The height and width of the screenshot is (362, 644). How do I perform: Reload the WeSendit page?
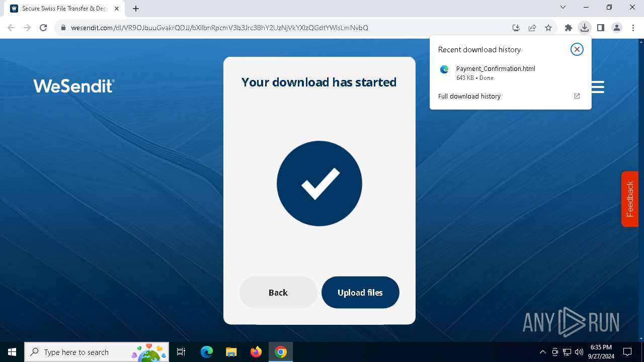[43, 28]
